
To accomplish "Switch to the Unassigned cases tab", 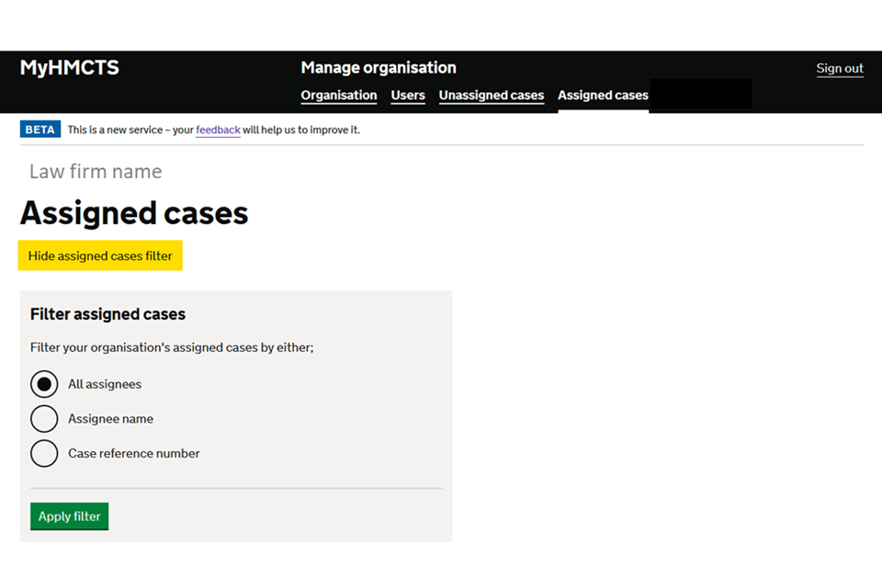I will tap(491, 96).
